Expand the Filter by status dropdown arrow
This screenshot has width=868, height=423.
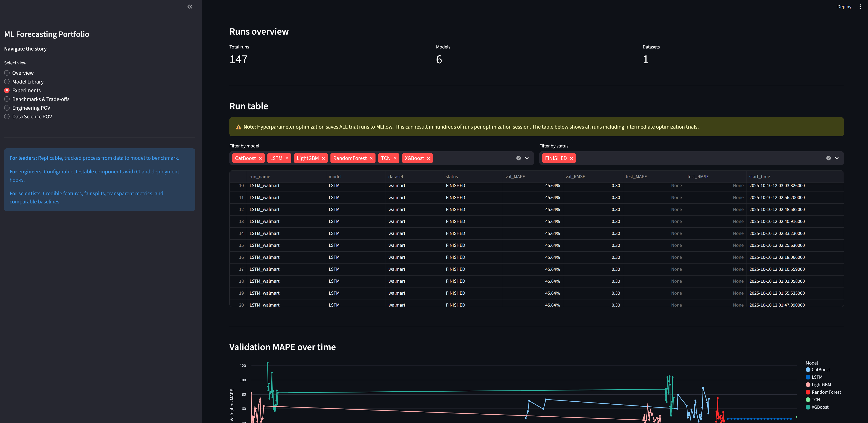837,158
